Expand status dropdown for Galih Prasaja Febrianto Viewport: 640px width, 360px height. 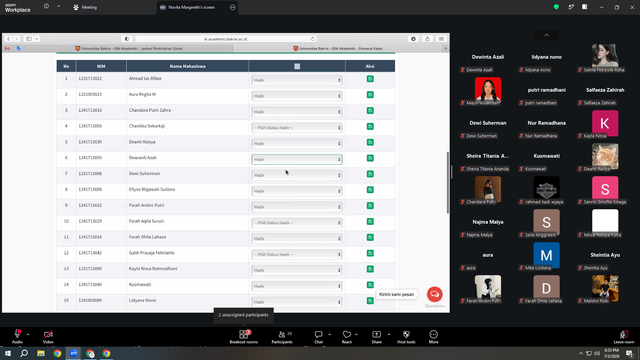pos(297,254)
